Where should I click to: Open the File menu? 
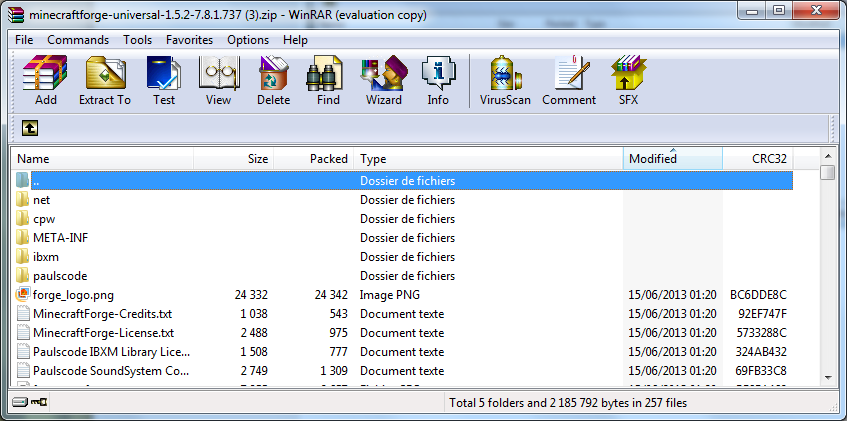click(24, 40)
